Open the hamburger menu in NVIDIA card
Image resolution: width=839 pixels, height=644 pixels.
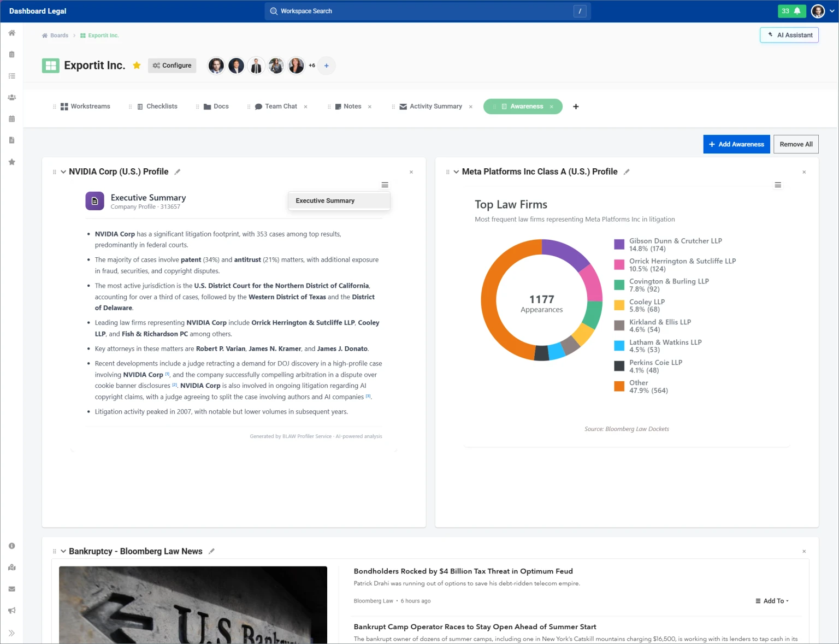[x=385, y=185]
